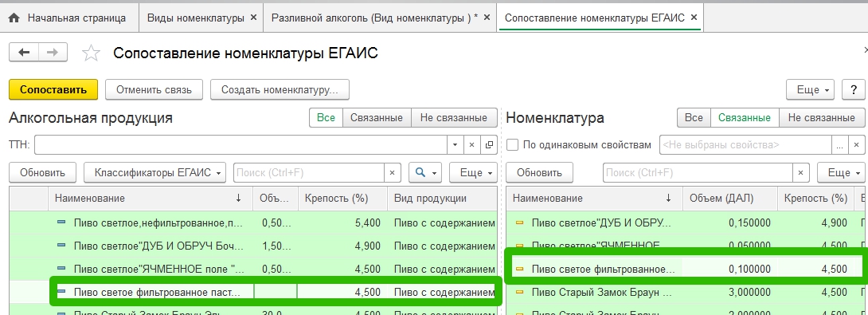Open properties selection ellipsis button

pyautogui.click(x=840, y=145)
